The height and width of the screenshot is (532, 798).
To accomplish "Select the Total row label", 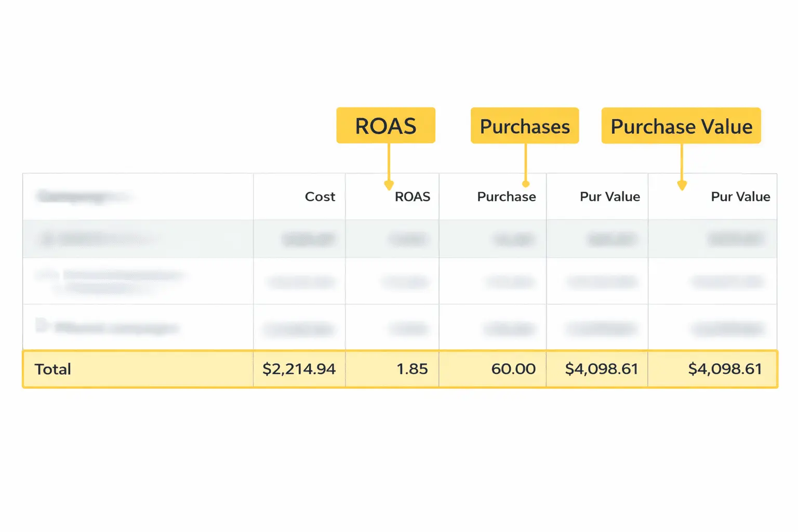I will pos(52,369).
